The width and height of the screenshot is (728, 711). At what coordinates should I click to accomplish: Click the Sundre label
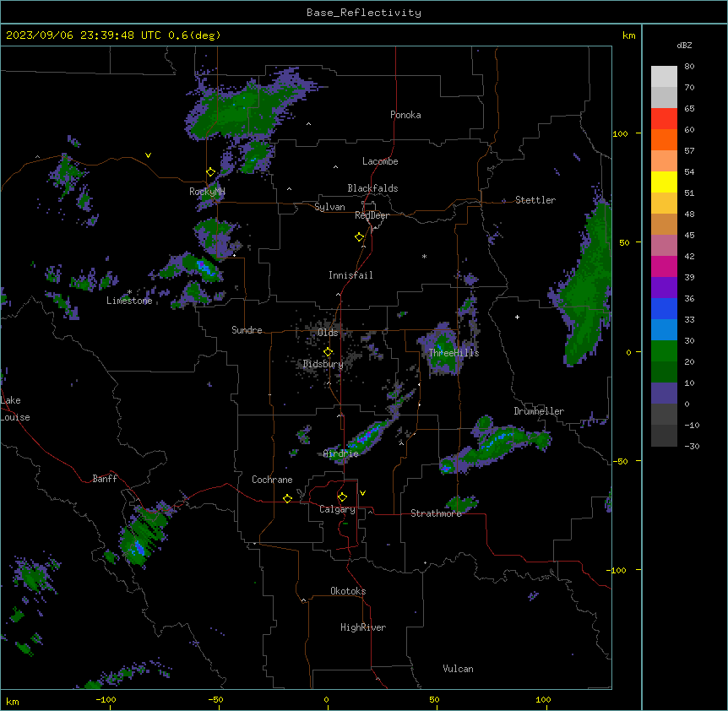(x=247, y=330)
